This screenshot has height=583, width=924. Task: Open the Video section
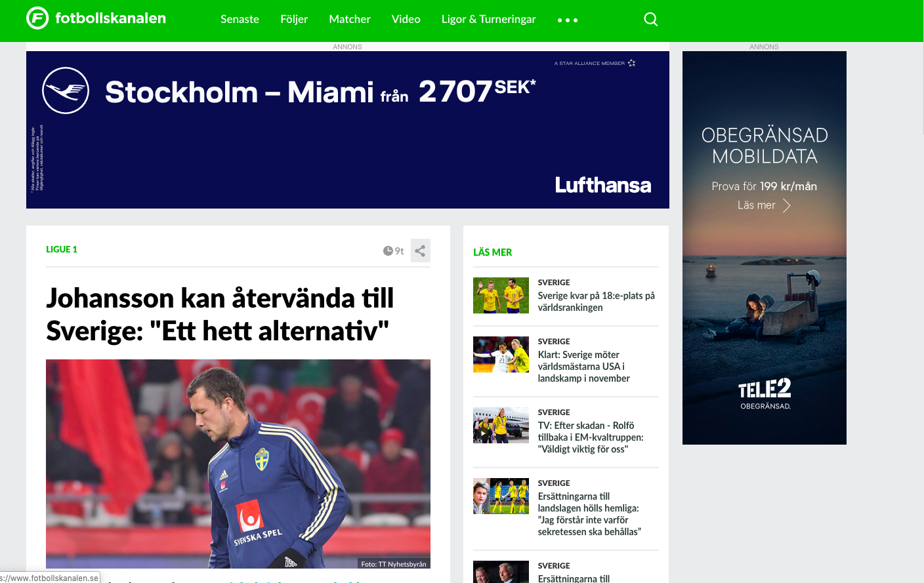tap(406, 19)
